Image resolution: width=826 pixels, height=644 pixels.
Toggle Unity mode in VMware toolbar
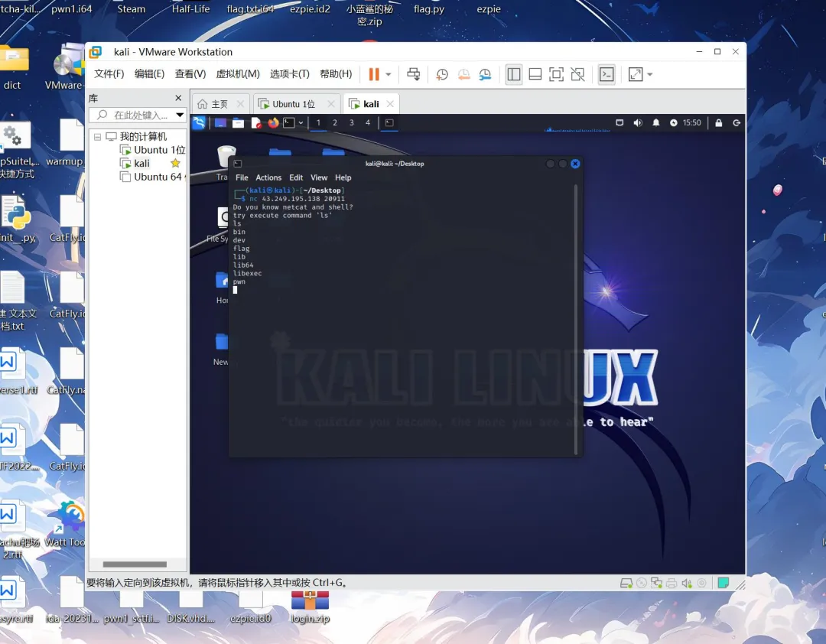578,74
